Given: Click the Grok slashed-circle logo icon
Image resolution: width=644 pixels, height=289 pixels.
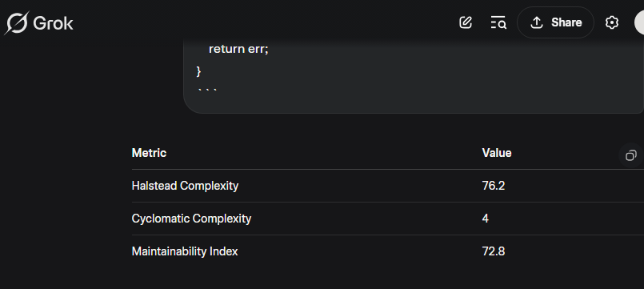Looking at the screenshot, I should (x=17, y=23).
